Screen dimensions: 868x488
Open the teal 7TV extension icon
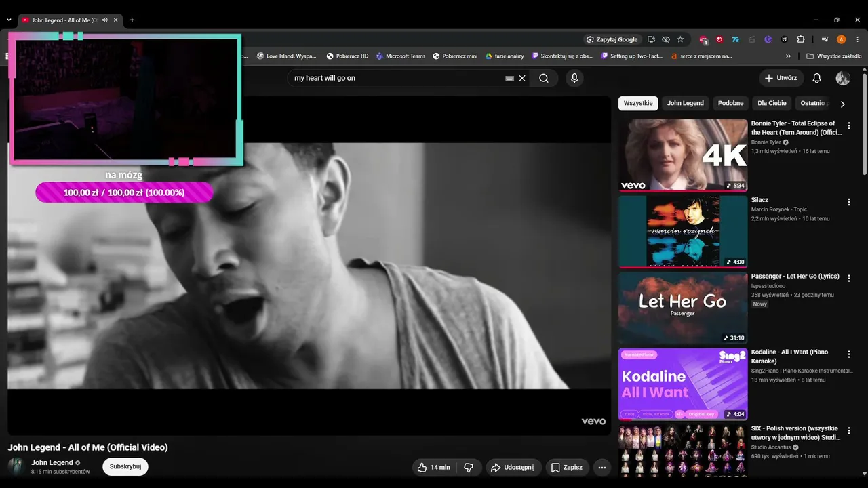click(x=736, y=39)
